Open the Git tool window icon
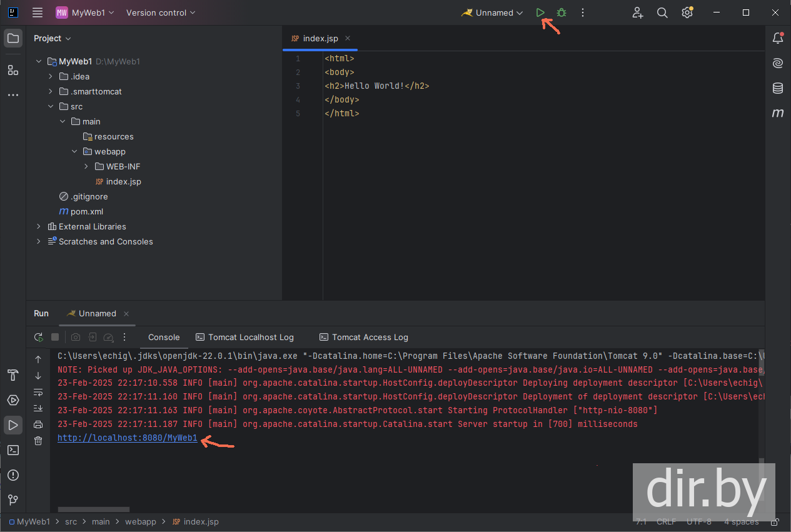The width and height of the screenshot is (791, 532). click(x=13, y=500)
